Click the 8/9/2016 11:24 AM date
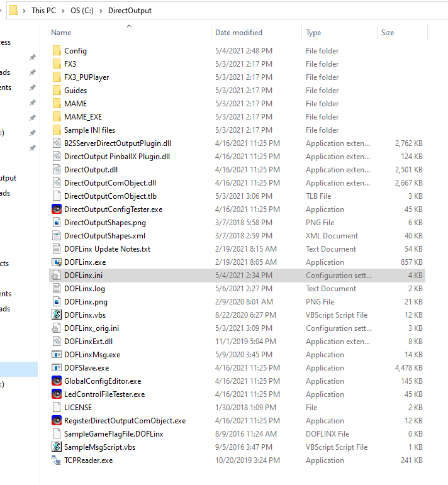The height and width of the screenshot is (485, 448). (x=246, y=434)
